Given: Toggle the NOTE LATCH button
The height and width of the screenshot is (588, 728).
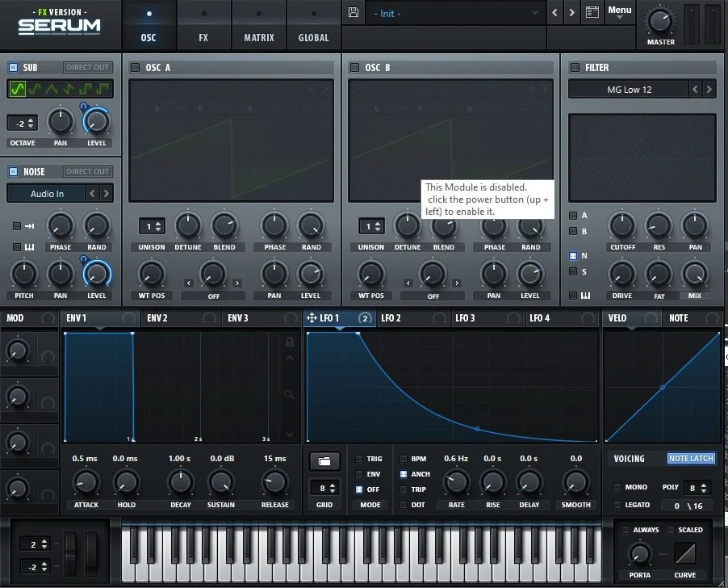Looking at the screenshot, I should tap(691, 459).
